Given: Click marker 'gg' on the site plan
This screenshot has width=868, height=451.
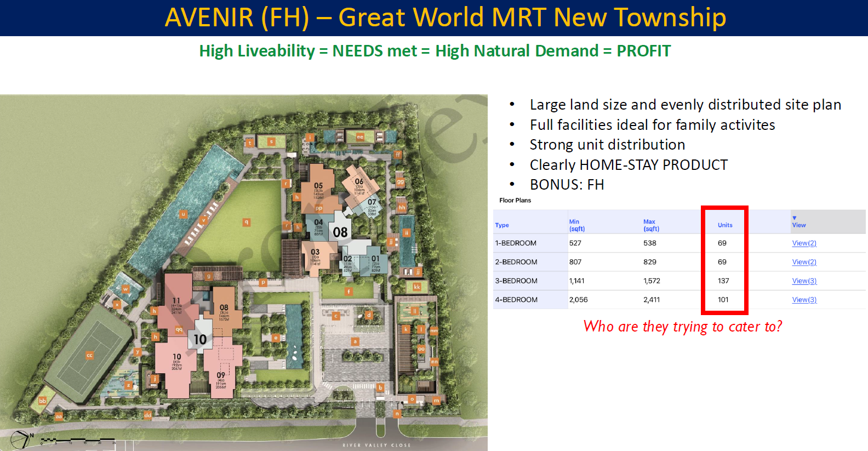Looking at the screenshot, I should coord(401,181).
